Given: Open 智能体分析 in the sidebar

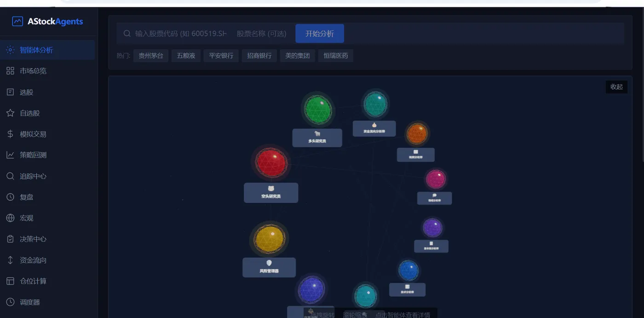Looking at the screenshot, I should point(48,50).
